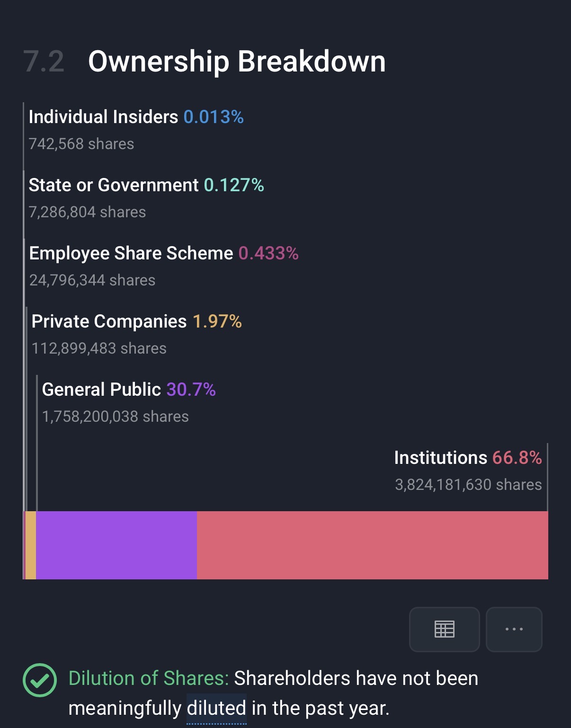Select the purple General Public bar segment
This screenshot has width=571, height=728.
click(116, 545)
